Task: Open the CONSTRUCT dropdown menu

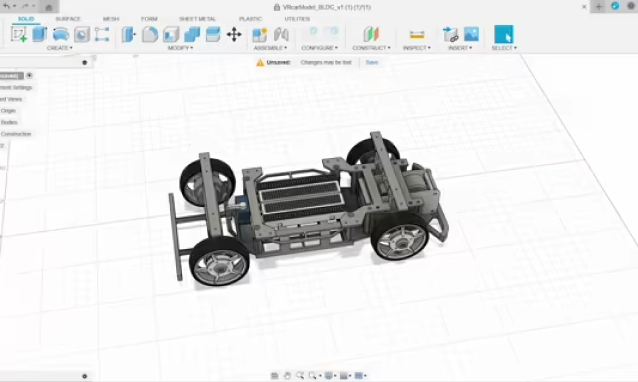Action: pyautogui.click(x=371, y=48)
